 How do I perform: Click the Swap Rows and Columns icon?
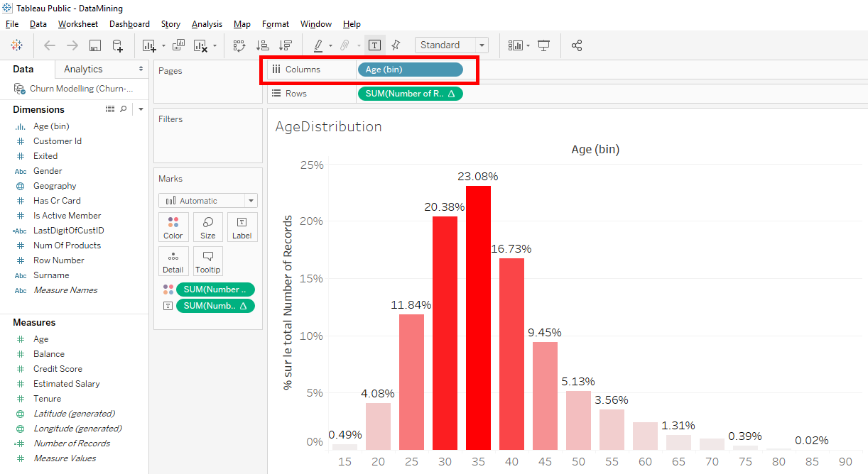tap(239, 45)
